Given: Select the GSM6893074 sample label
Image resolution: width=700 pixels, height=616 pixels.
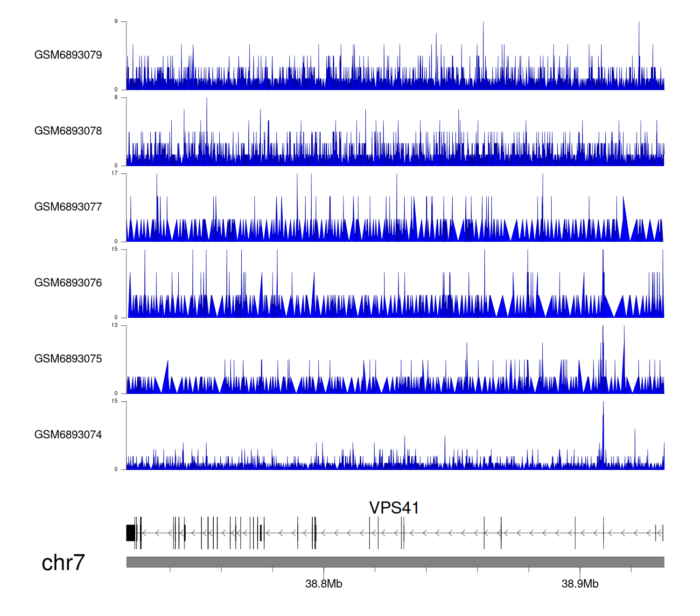Looking at the screenshot, I should 68,435.
